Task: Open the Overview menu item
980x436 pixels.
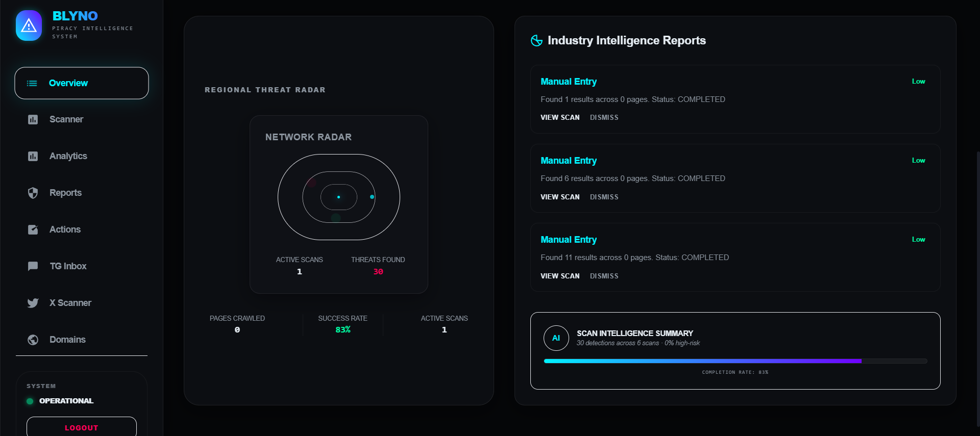Action: (x=82, y=83)
